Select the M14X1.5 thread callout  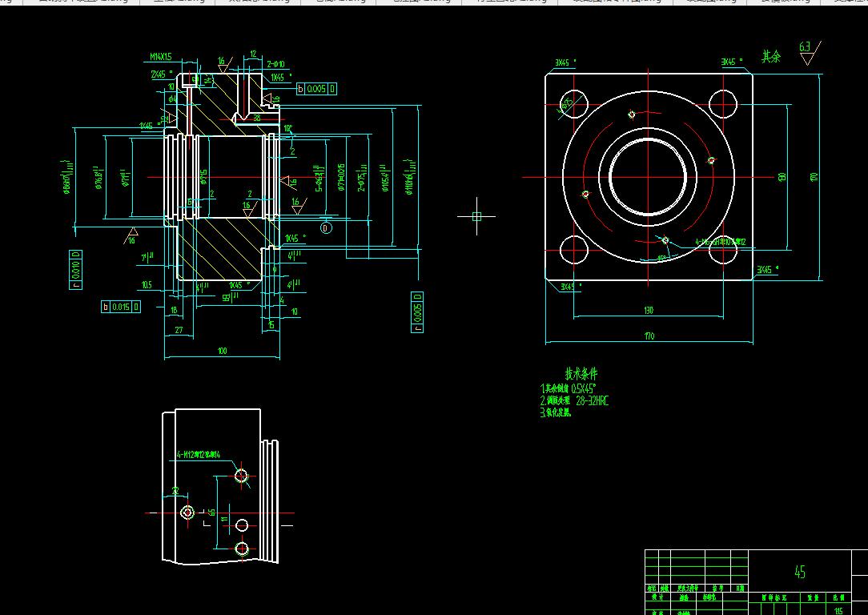click(x=160, y=57)
